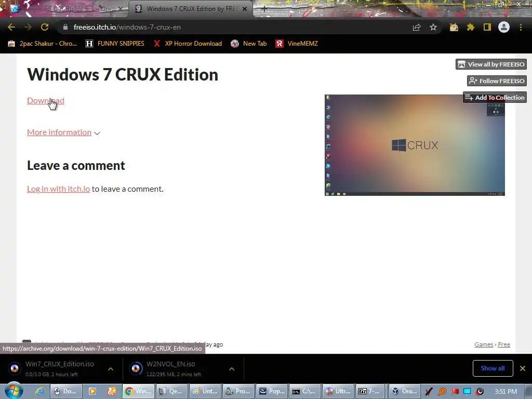Open a new browser tab
The height and width of the screenshot is (399, 532).
(x=264, y=9)
